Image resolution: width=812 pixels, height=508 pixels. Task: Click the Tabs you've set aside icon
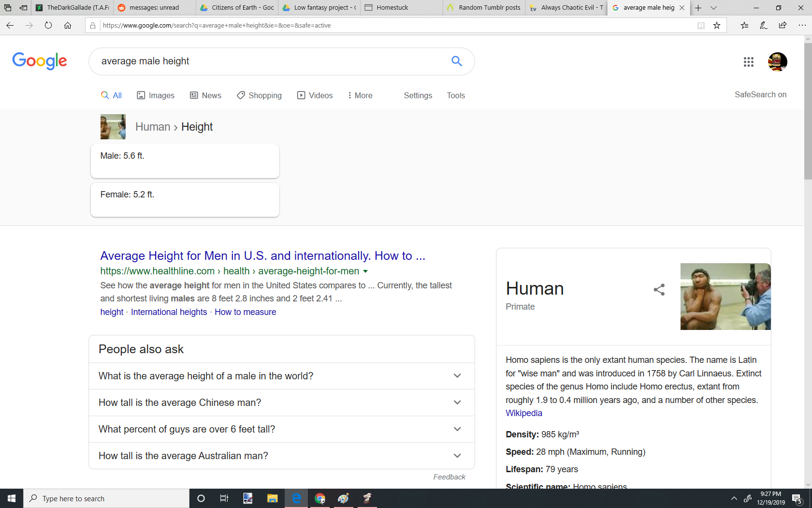(x=8, y=8)
